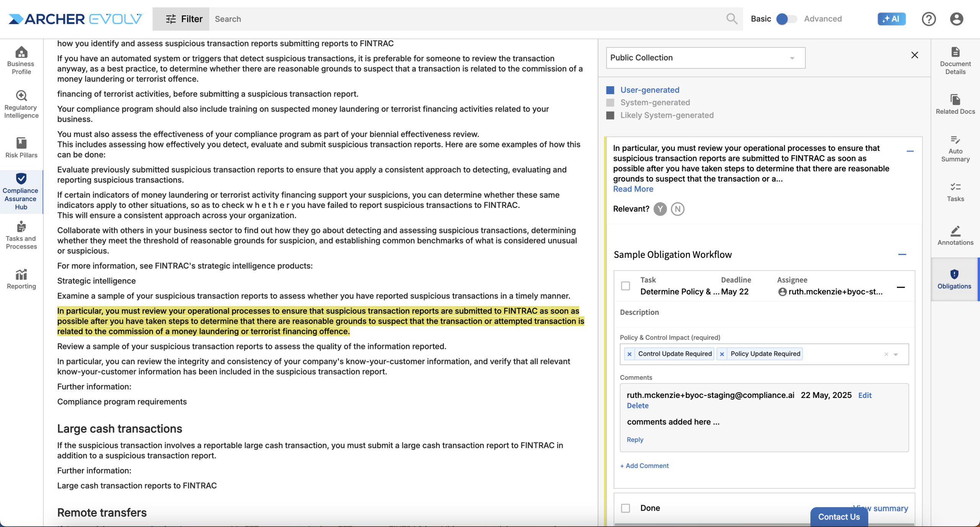Remove Policy Update Required tag
The image size is (980, 527).
(722, 354)
